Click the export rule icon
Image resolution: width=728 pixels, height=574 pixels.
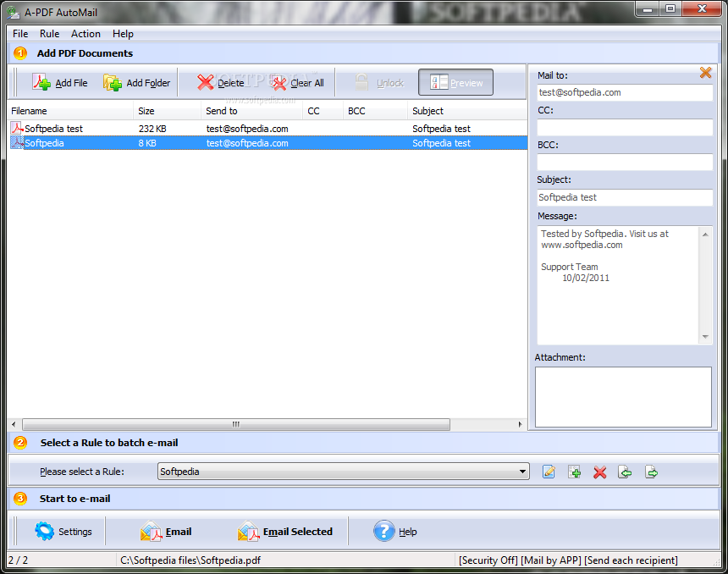point(652,472)
